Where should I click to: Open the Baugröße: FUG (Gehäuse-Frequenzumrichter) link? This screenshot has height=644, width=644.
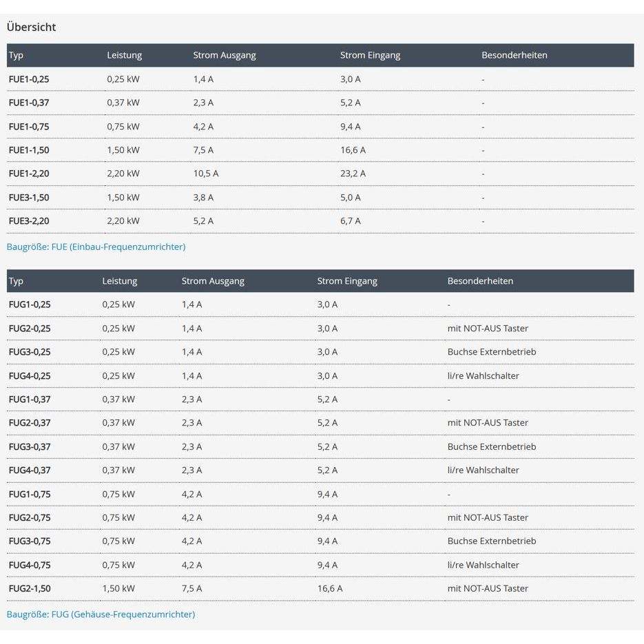click(x=101, y=614)
